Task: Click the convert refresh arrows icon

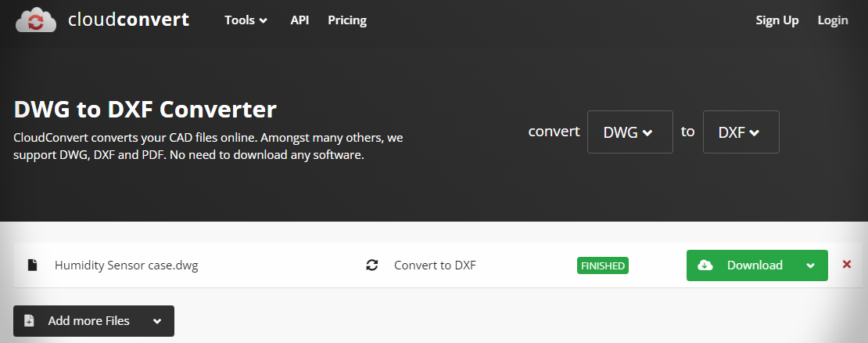Action: (372, 265)
